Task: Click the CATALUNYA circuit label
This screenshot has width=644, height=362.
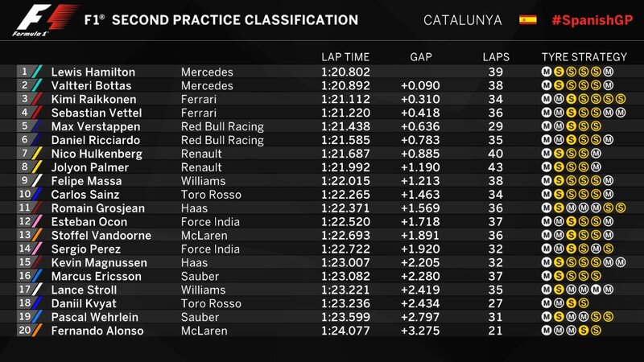Action: [x=463, y=20]
